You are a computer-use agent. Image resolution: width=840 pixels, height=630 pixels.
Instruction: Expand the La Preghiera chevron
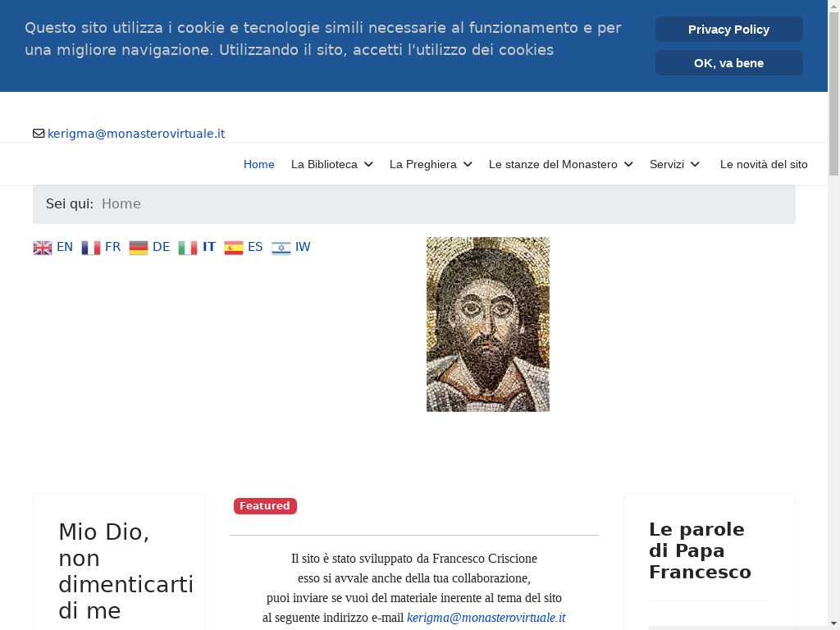coord(468,164)
